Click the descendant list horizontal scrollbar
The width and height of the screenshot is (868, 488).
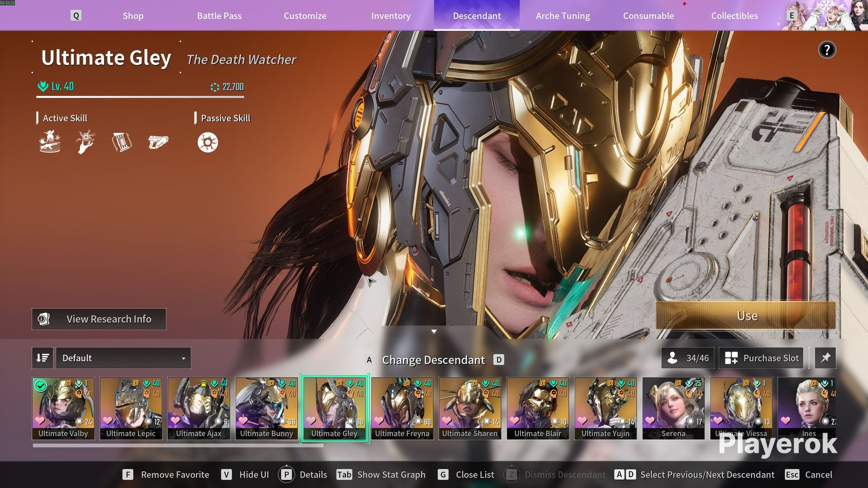tap(178, 446)
